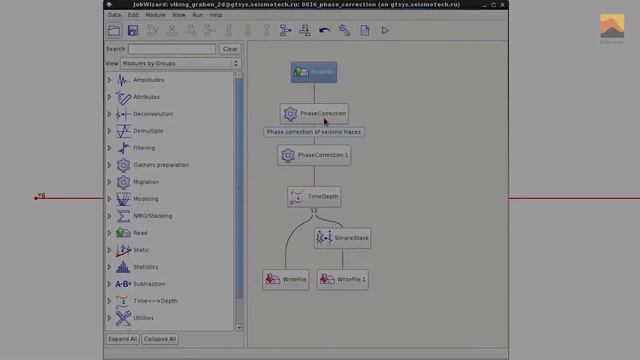The image size is (640, 360).
Task: Click the undo arrow icon
Action: pyautogui.click(x=324, y=30)
